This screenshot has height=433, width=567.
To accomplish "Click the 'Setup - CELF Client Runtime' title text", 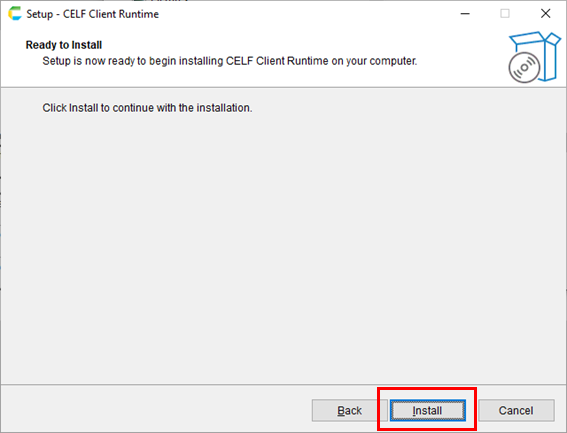I will [x=93, y=14].
